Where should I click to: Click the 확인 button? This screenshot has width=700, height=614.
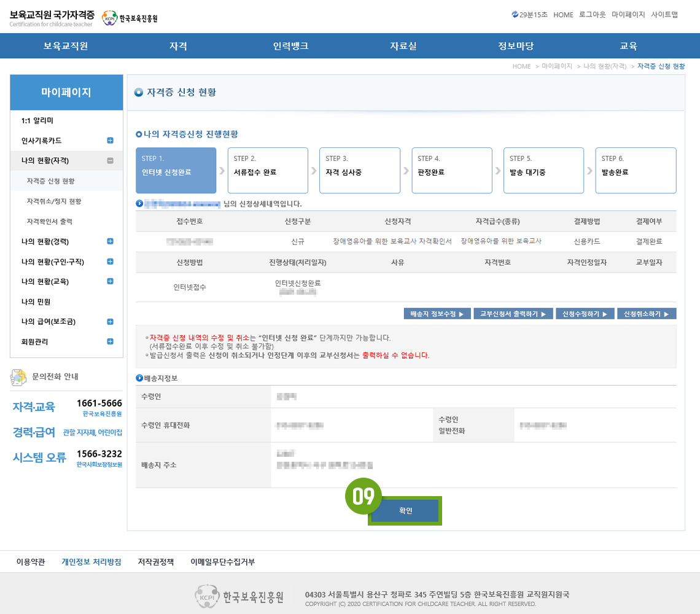point(405,511)
